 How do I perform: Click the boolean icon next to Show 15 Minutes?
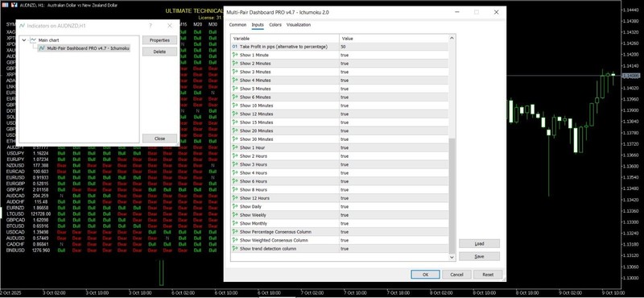click(235, 122)
